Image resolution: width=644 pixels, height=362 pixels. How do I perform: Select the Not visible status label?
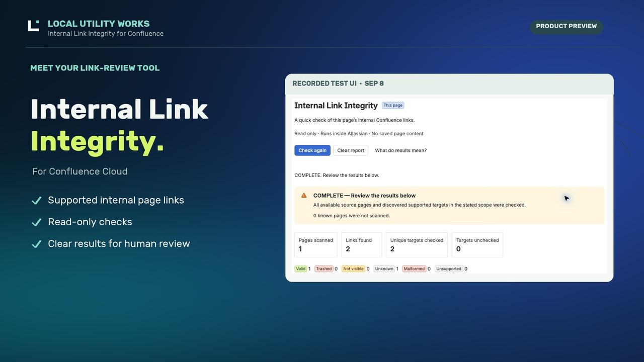(353, 269)
